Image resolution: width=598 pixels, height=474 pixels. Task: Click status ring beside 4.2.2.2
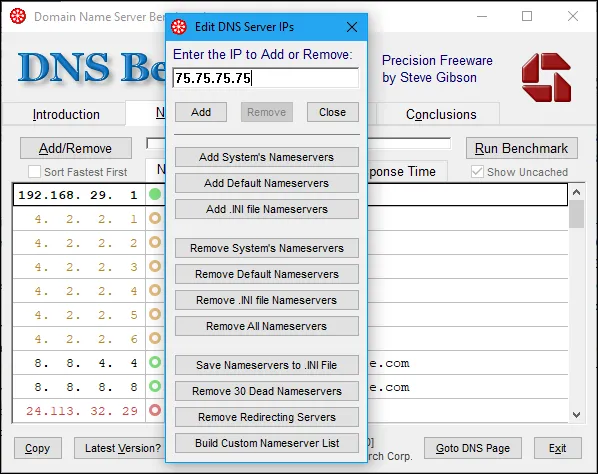point(155,242)
